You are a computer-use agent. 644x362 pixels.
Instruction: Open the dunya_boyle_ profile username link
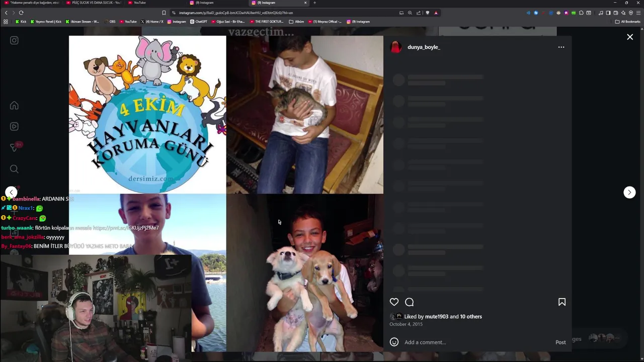[424, 47]
